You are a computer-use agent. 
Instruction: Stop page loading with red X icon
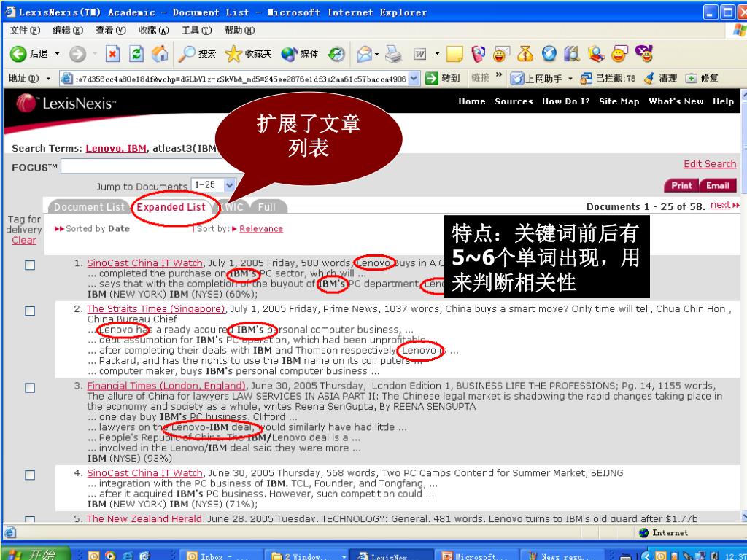(x=112, y=54)
